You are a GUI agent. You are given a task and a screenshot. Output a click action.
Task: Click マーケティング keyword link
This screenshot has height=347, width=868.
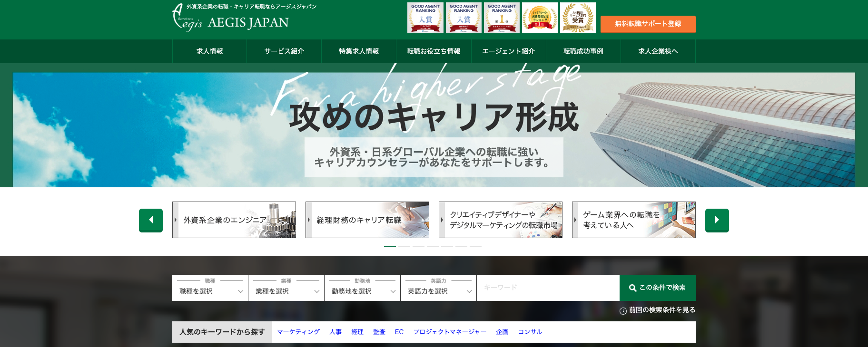pos(298,332)
